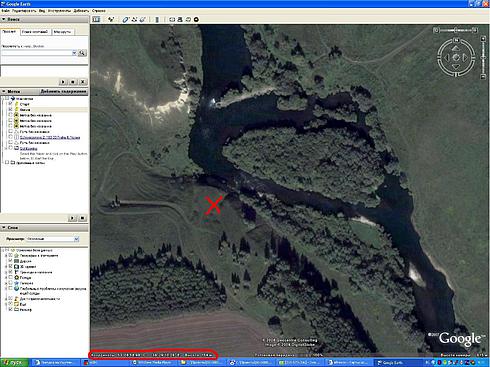Toggle the sidebar panel toolbar icon
The image size is (490, 367).
click(96, 19)
